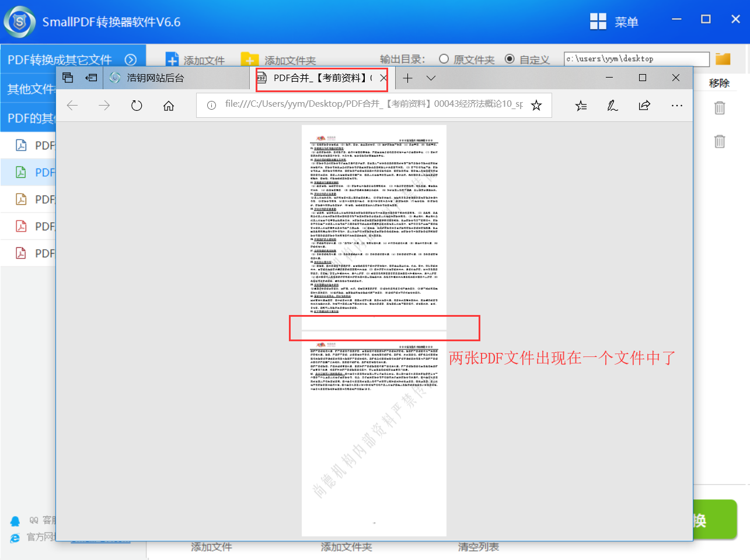Click the browser tab actions icon
The width and height of the screenshot is (750, 560).
(x=68, y=78)
